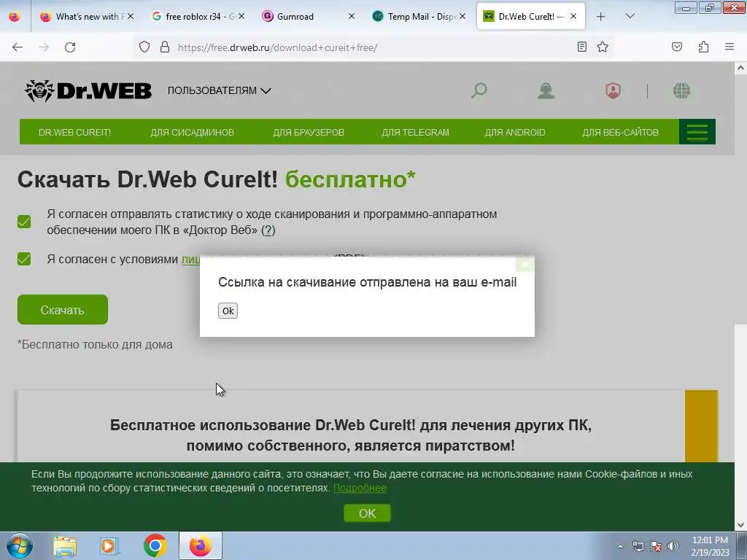Expand the ПОЛЬЗОВАТЕЛЯМ dropdown menu
The height and width of the screenshot is (560, 747).
(219, 90)
